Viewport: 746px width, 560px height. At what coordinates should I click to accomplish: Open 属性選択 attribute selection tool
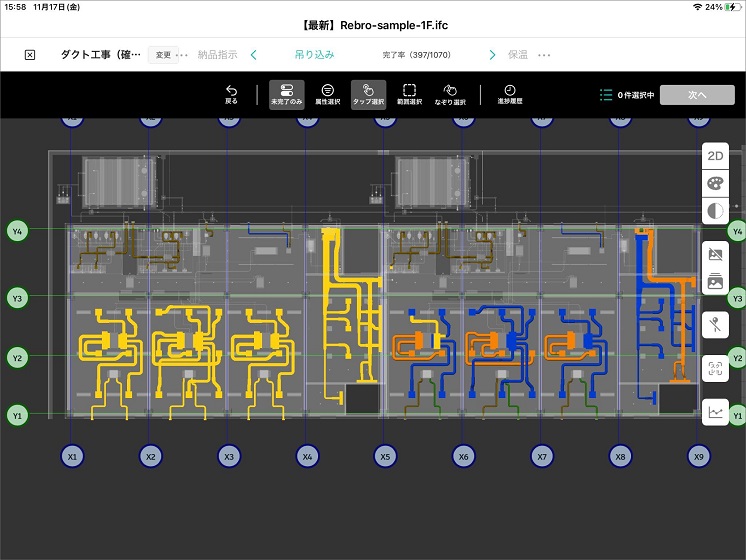click(327, 94)
